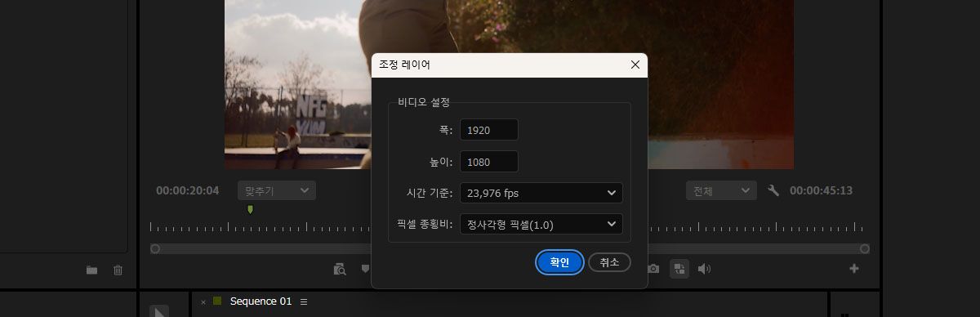This screenshot has width=980, height=317.
Task: Export a frame with the camera icon
Action: pyautogui.click(x=653, y=269)
